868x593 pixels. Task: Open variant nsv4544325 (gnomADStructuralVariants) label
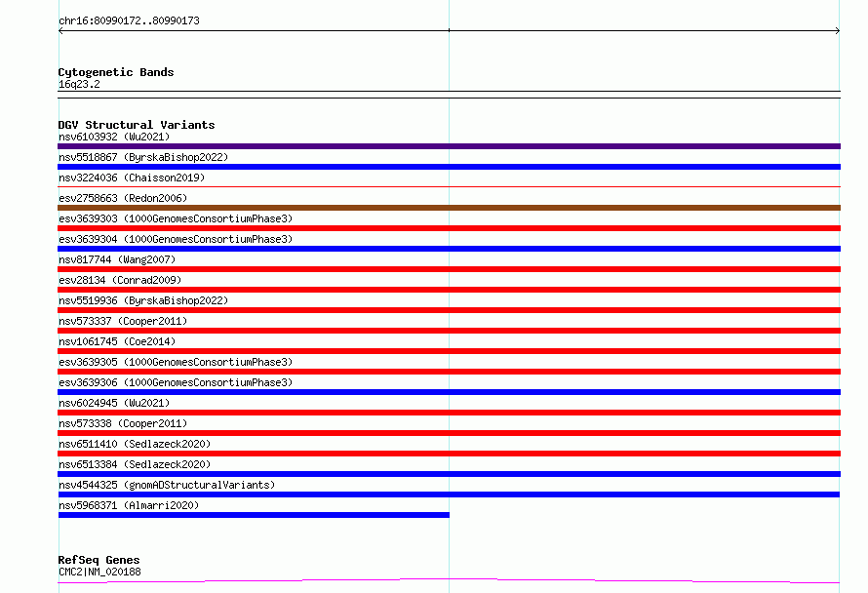tap(167, 485)
